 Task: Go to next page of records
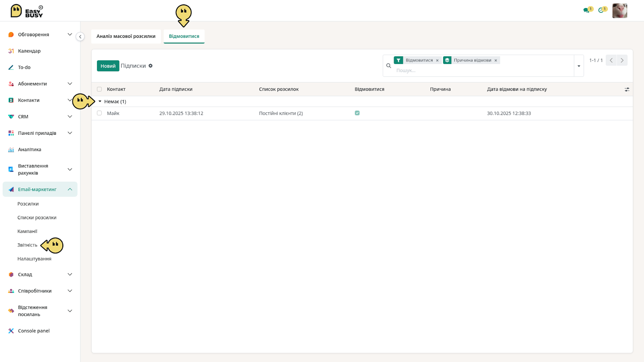(622, 60)
